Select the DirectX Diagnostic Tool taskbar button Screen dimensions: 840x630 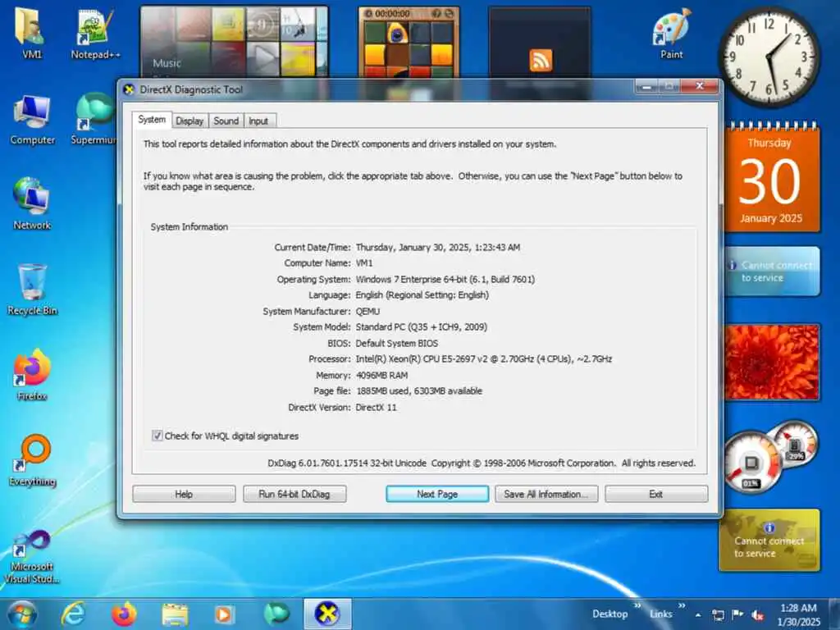pos(327,614)
